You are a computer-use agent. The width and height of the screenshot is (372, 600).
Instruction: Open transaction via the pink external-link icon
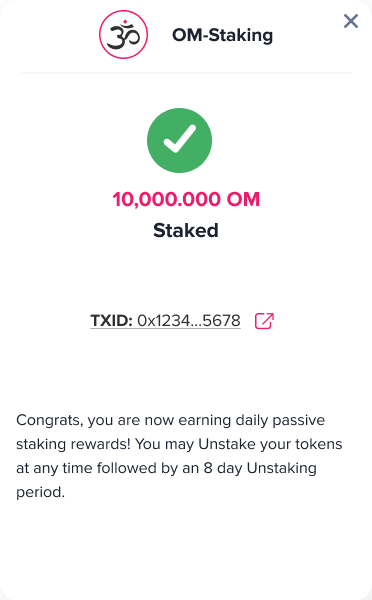(x=264, y=321)
